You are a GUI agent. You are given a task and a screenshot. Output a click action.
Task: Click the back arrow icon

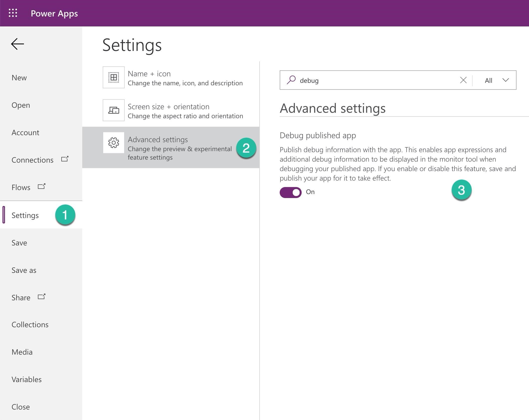[17, 44]
